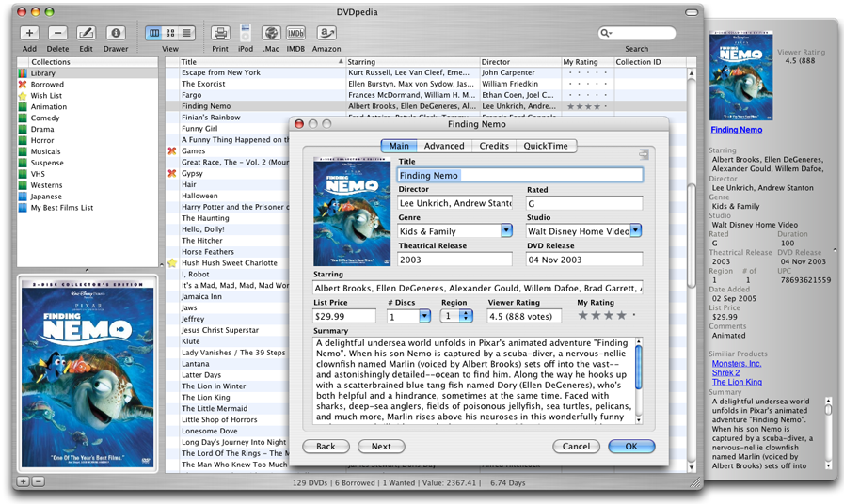
Task: Select the Library collection
Action: point(88,73)
